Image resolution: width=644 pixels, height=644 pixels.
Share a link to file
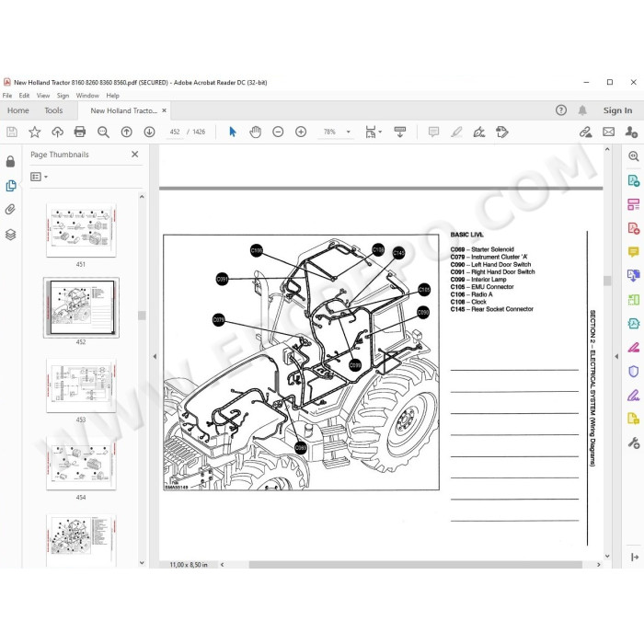pyautogui.click(x=586, y=132)
